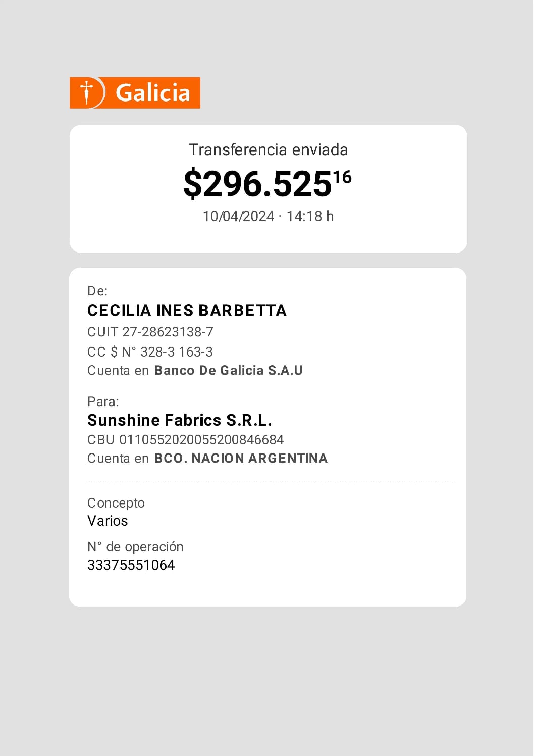The height and width of the screenshot is (756, 534).
Task: Click the Galicia cross emblem icon
Action: pos(87,92)
